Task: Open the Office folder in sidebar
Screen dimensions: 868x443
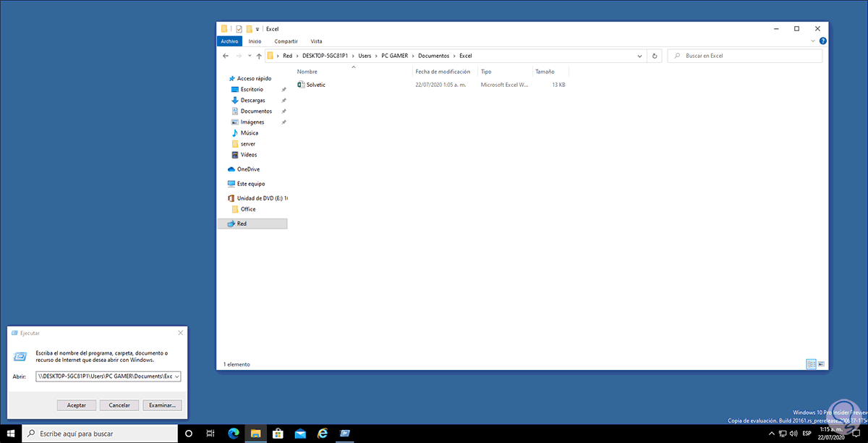Action: [x=248, y=208]
